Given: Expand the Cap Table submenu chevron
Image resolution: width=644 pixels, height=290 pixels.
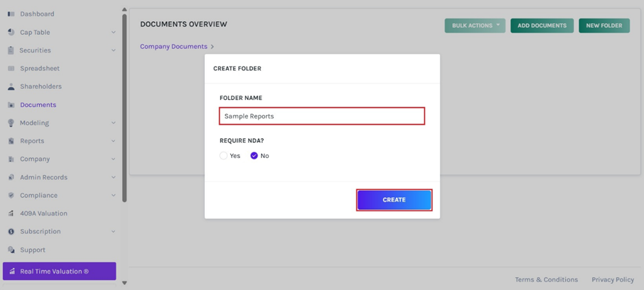Looking at the screenshot, I should tap(113, 32).
